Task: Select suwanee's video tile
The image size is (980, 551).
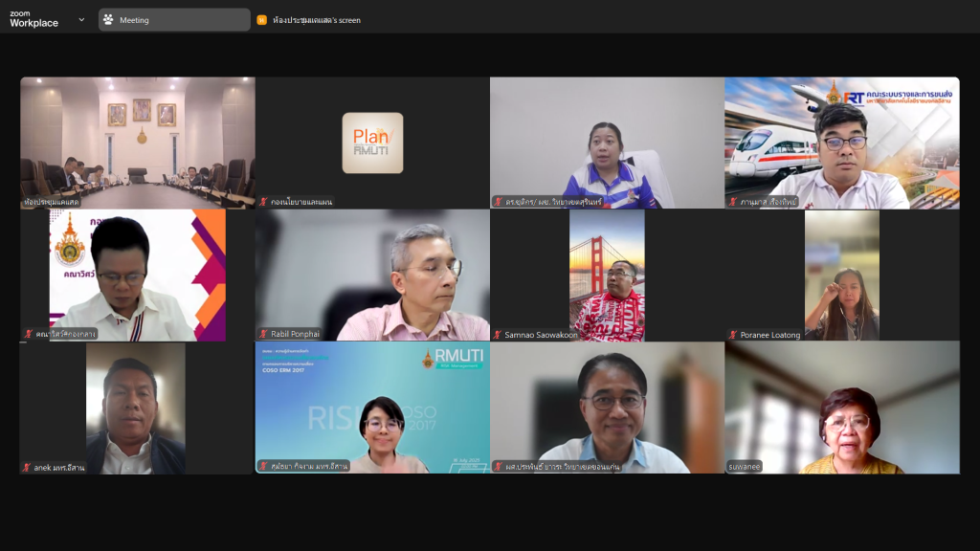Action: 842,408
